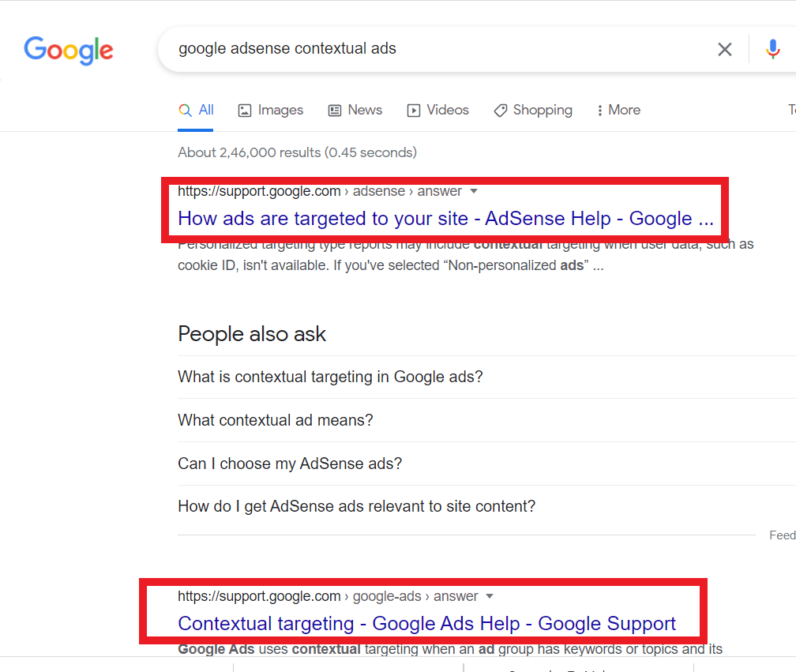Expand the question 'What is contextual targeting in Google ads?'
Viewport: 796px width, 672px height.
pos(330,377)
